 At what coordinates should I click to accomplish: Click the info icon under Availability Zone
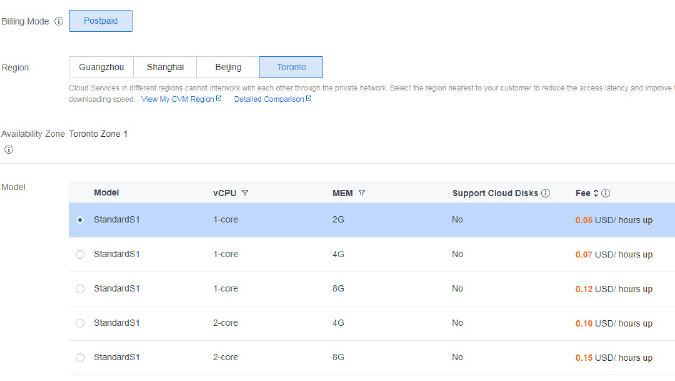(9, 150)
